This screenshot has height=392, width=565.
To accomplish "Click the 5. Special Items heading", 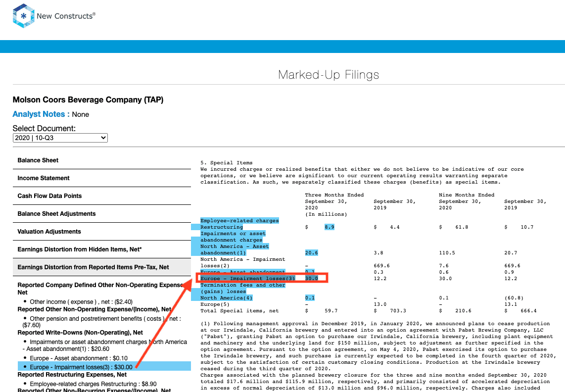I will point(227,163).
